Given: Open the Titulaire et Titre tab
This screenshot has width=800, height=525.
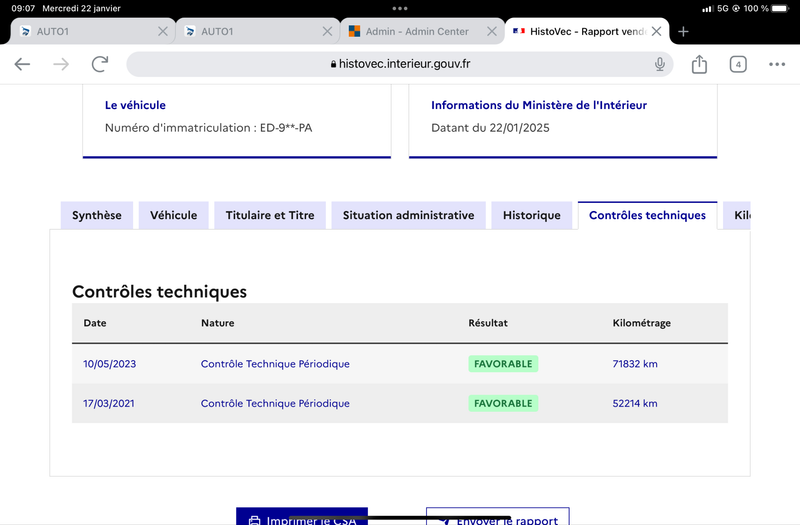Looking at the screenshot, I should pos(270,215).
